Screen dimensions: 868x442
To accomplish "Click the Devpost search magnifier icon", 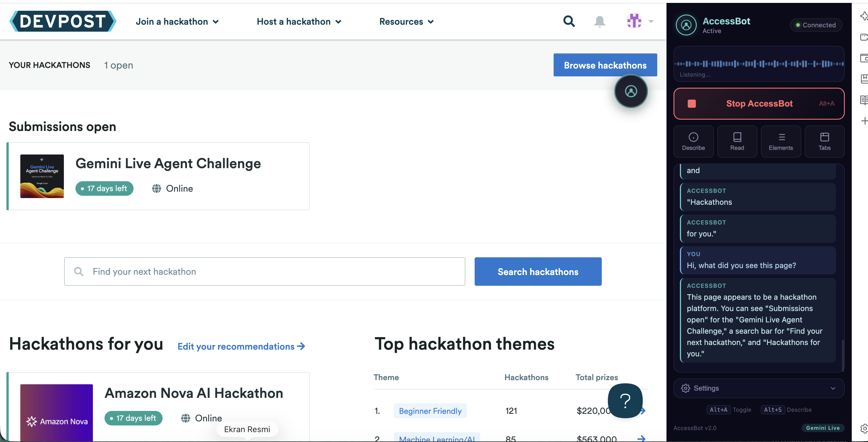I will [x=569, y=21].
